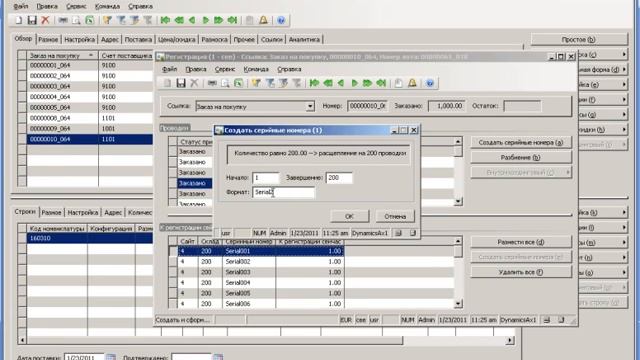Screen dimensions: 640x360
Task: Click Save icon in main purchase order toolbar
Action: pos(32,20)
